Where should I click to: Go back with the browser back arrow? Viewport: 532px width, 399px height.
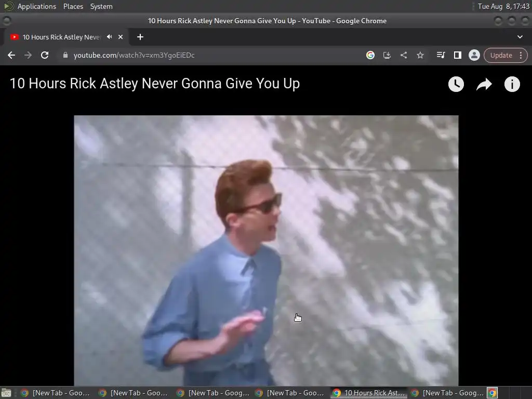pyautogui.click(x=11, y=55)
